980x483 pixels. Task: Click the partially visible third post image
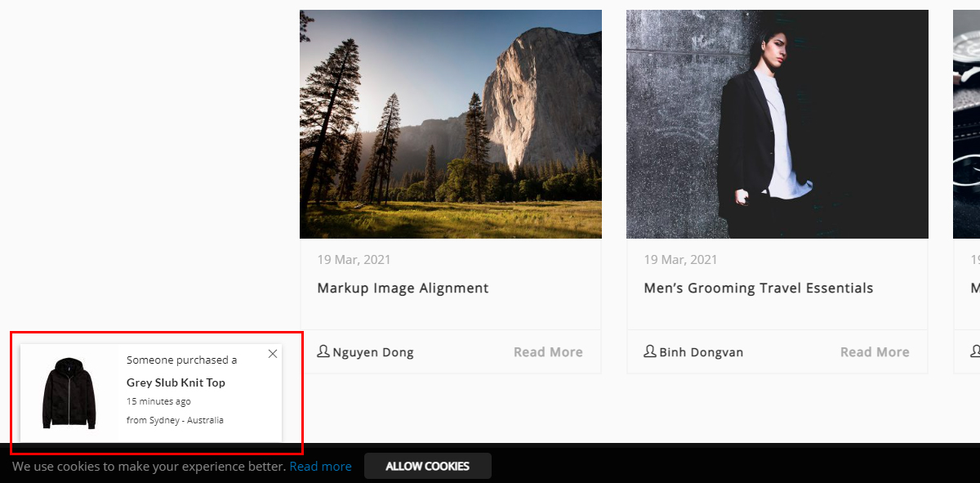click(x=967, y=124)
